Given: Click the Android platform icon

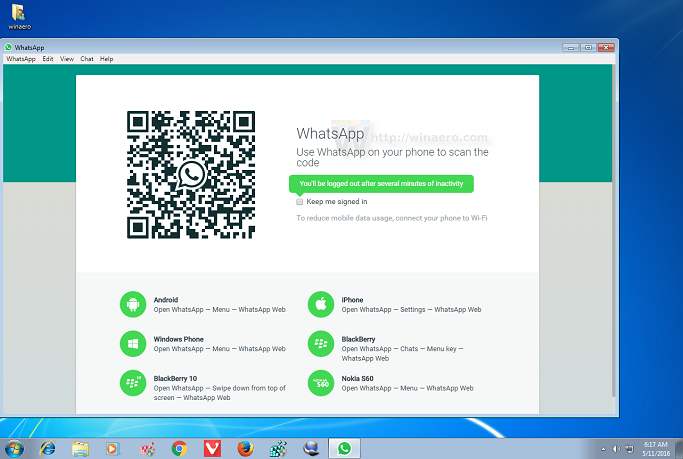Looking at the screenshot, I should [132, 304].
